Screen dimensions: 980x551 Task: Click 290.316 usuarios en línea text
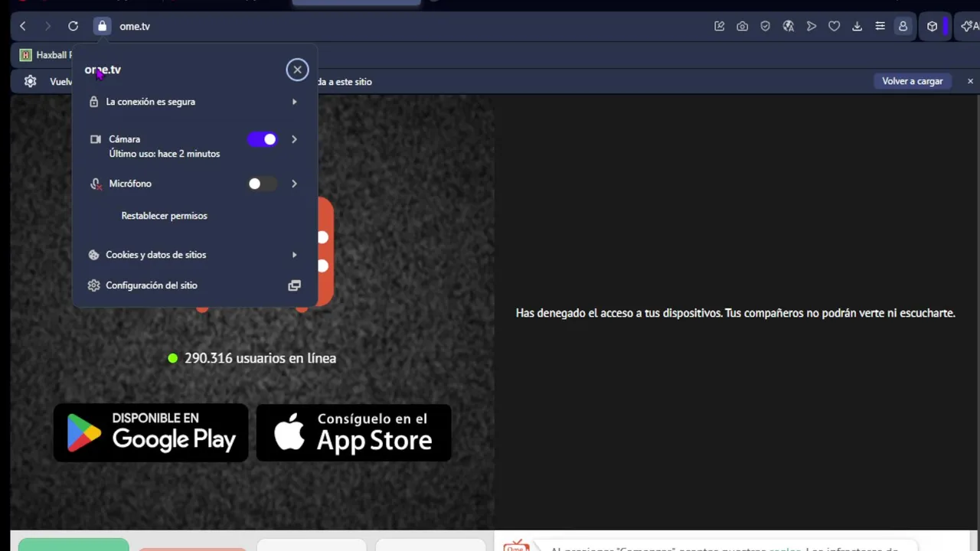click(x=260, y=358)
